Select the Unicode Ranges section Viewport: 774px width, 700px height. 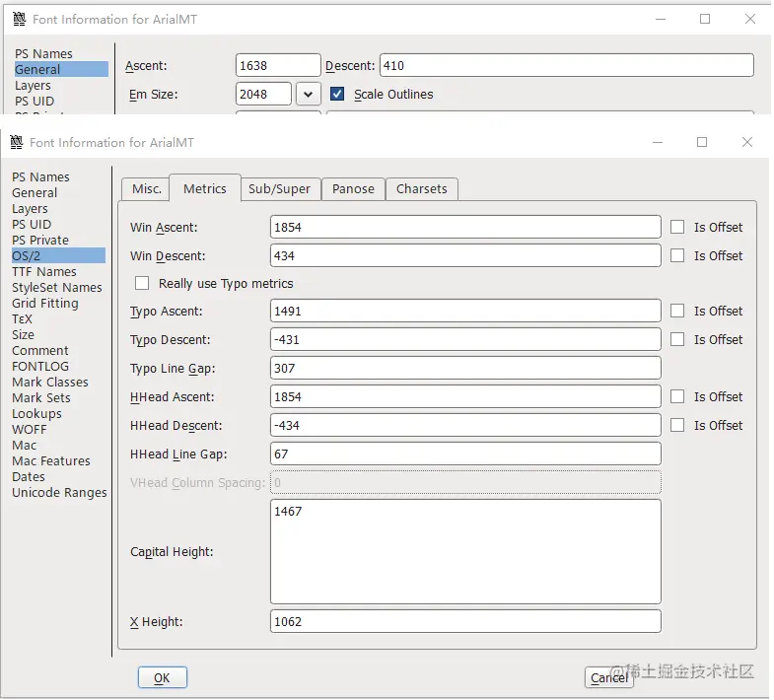[x=59, y=493]
